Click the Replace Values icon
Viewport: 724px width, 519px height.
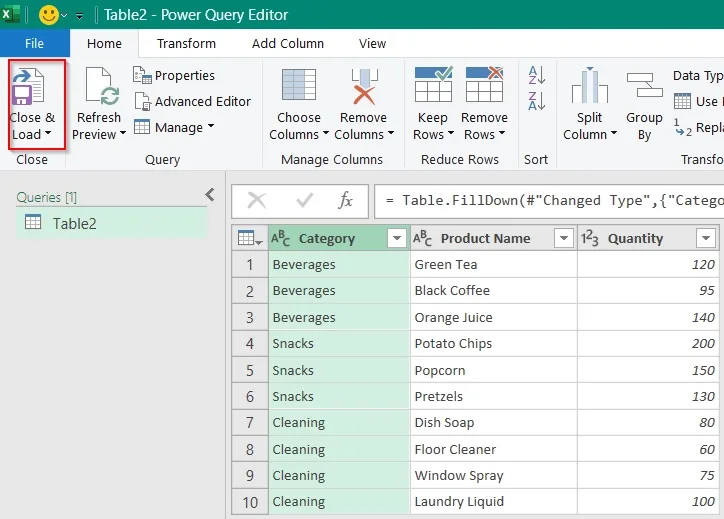[x=682, y=127]
